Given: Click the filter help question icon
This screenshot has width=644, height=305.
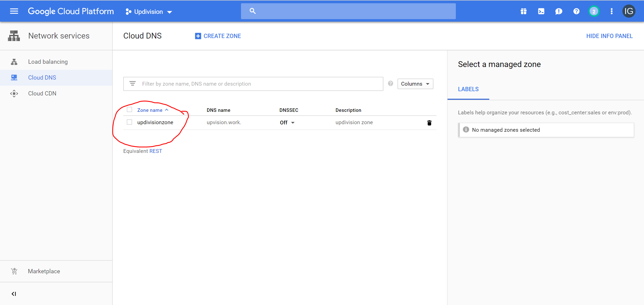Looking at the screenshot, I should [390, 84].
